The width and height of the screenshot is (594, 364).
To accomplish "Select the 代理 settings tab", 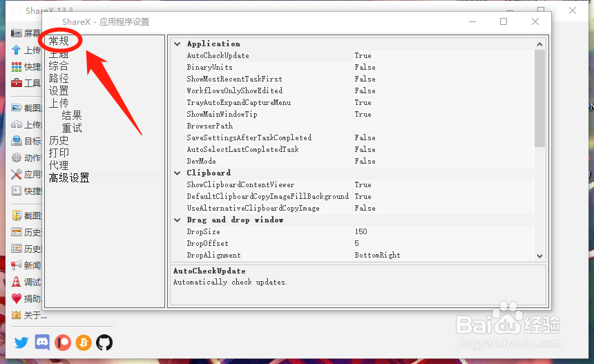I will (59, 166).
